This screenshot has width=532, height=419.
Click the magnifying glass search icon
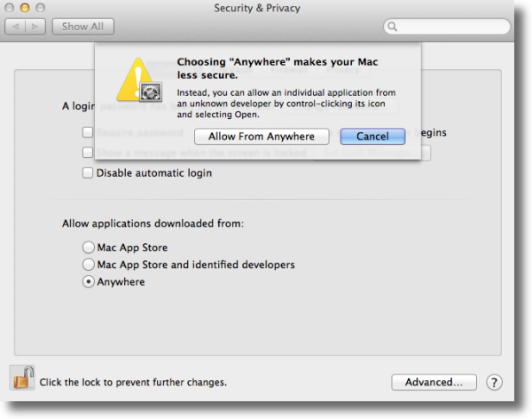click(x=392, y=28)
